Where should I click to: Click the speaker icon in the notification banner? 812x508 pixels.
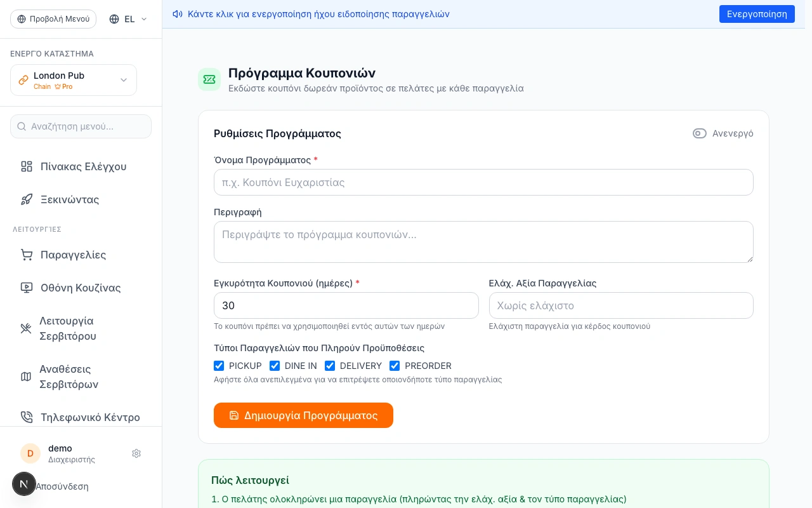point(178,14)
